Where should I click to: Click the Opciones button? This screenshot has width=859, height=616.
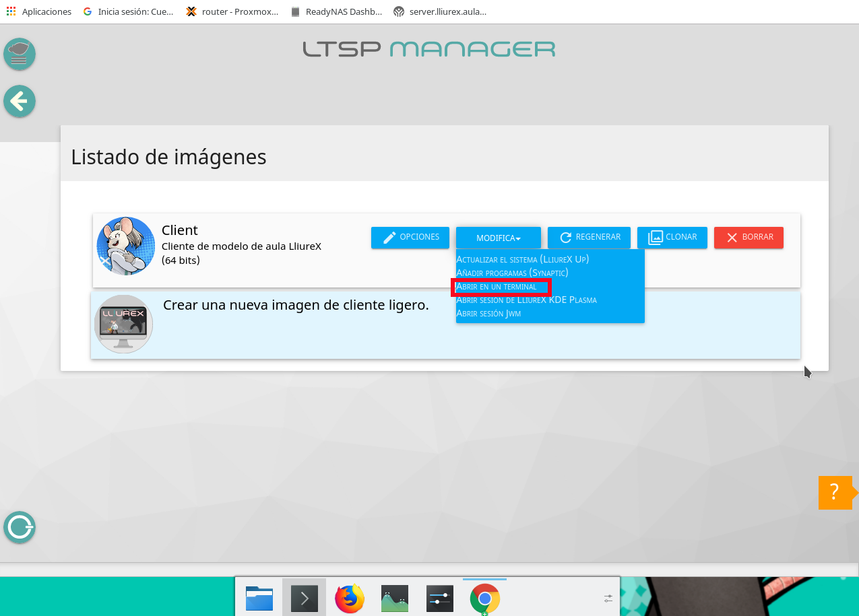[410, 237]
